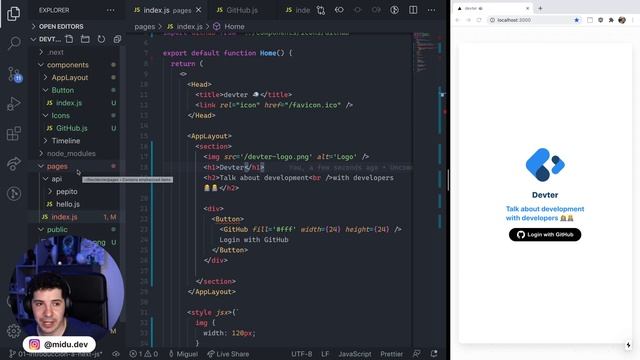Image resolution: width=640 pixels, height=360 pixels.
Task: Open the Run and Debug view
Action: (x=14, y=104)
